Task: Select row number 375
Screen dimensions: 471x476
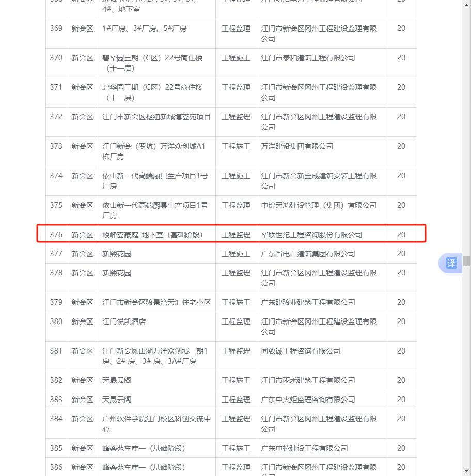Action: (56, 205)
